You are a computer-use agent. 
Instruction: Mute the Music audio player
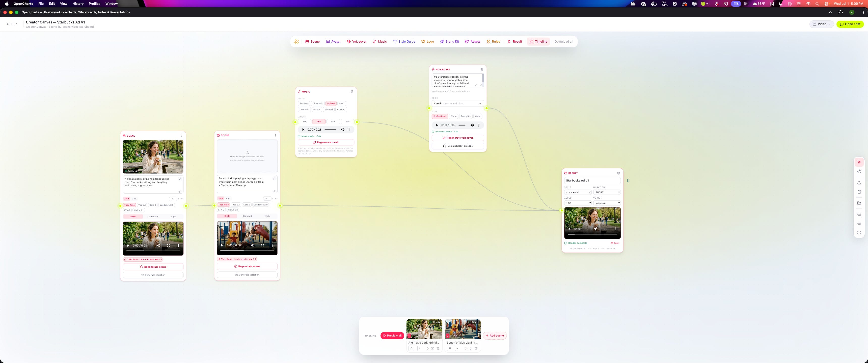tap(342, 130)
